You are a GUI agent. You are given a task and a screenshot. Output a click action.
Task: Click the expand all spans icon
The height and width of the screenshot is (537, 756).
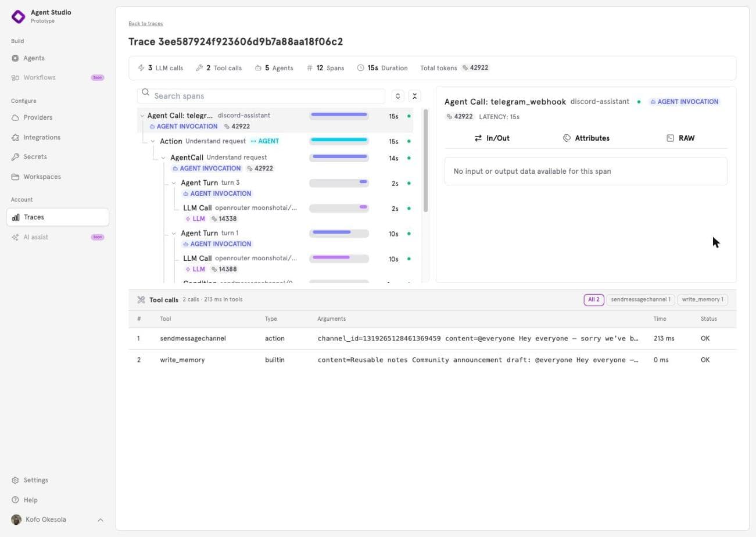397,96
